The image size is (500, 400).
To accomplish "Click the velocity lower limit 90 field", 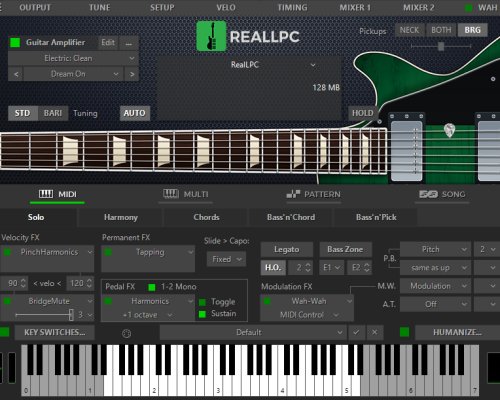I will click(x=14, y=284).
